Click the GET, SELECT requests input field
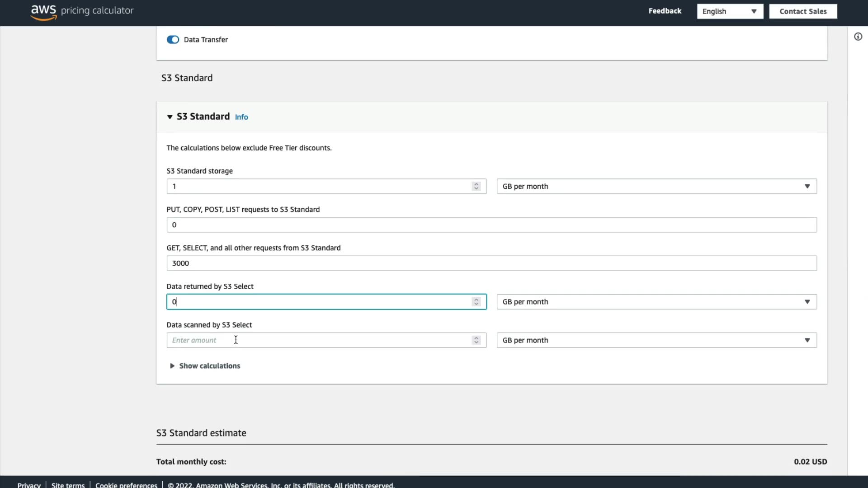Image resolution: width=868 pixels, height=488 pixels. coord(491,263)
